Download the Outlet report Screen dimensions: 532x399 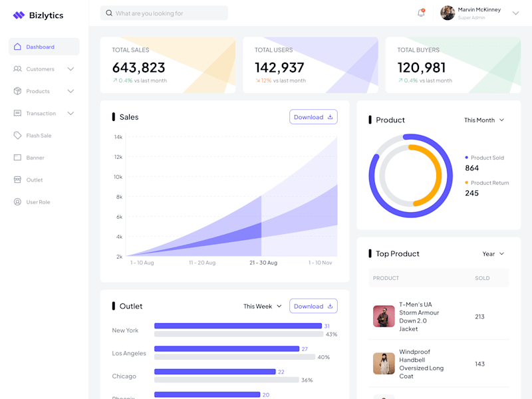tap(313, 306)
